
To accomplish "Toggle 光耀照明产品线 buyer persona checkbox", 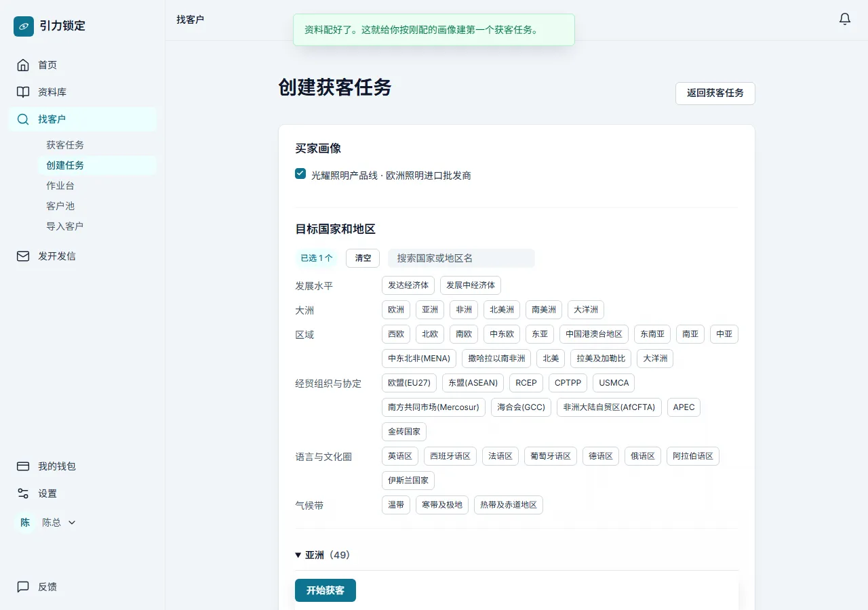I will [300, 174].
